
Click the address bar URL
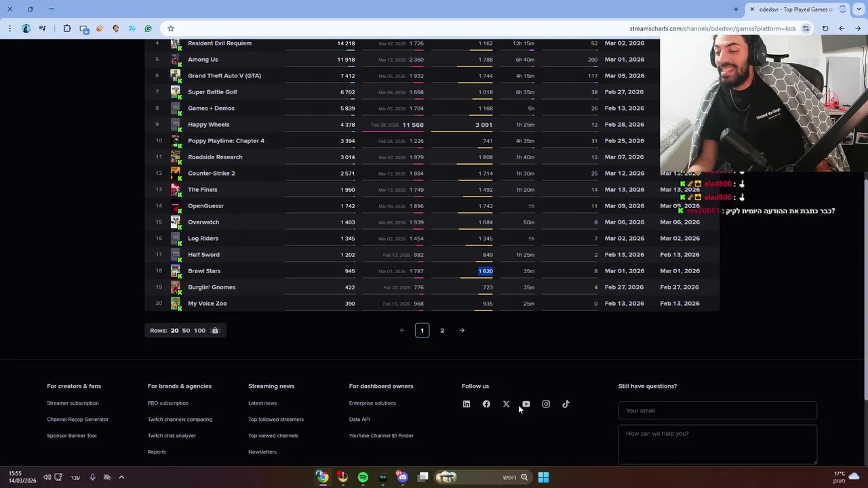coord(712,28)
